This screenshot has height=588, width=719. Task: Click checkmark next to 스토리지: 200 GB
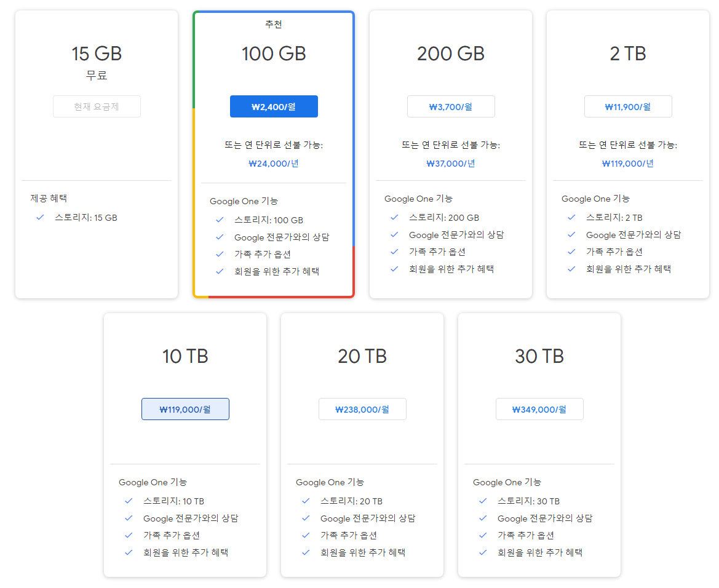tap(394, 217)
